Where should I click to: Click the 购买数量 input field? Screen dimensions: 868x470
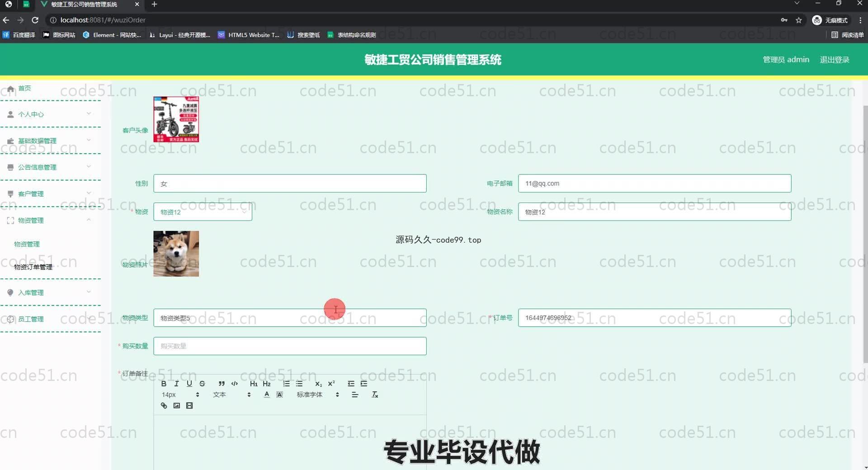[290, 346]
